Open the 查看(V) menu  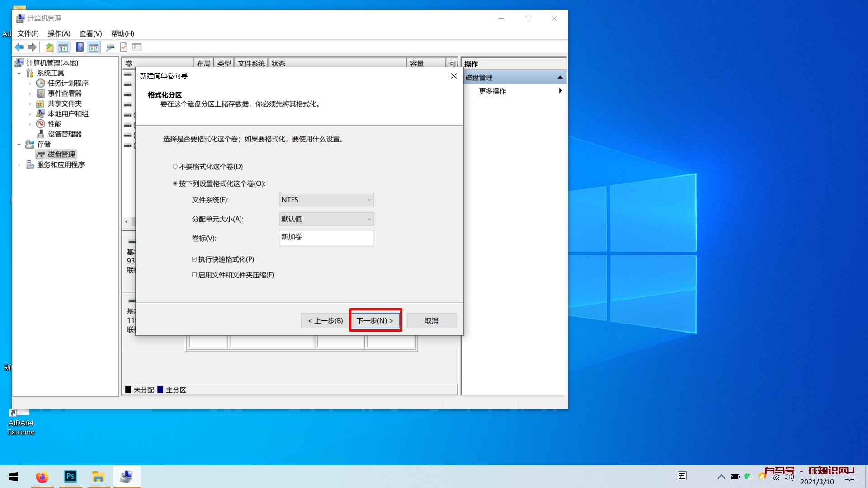pos(90,33)
